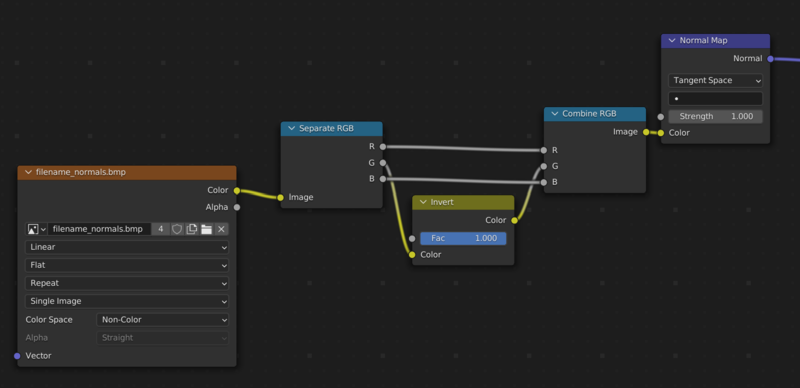Viewport: 800px width, 388px height.
Task: Click the yellow Color output socket of image node
Action: pos(237,190)
